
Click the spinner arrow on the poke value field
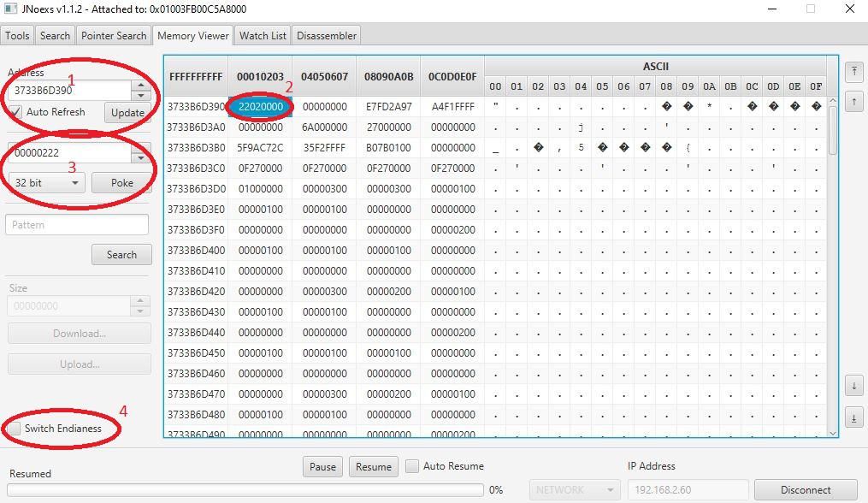pos(140,152)
